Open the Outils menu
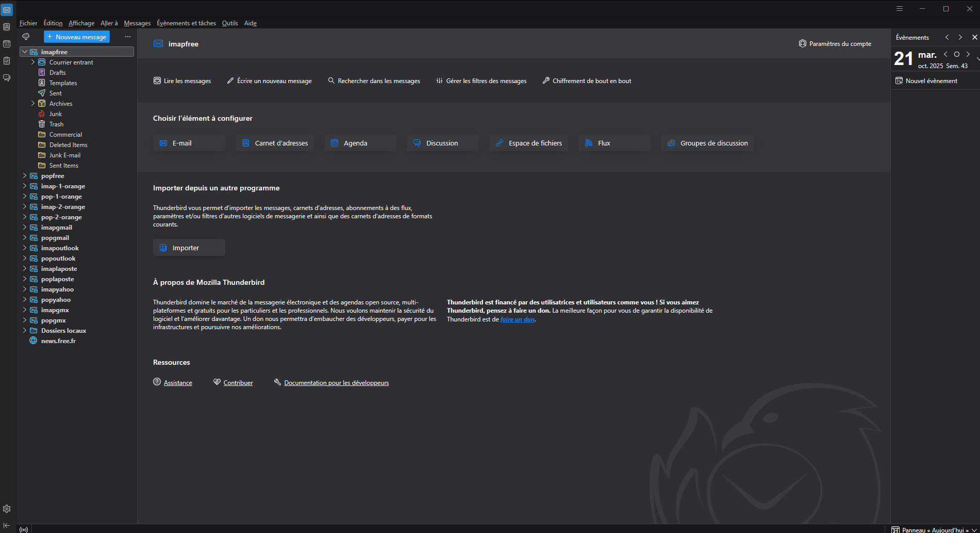980x533 pixels. (x=230, y=23)
